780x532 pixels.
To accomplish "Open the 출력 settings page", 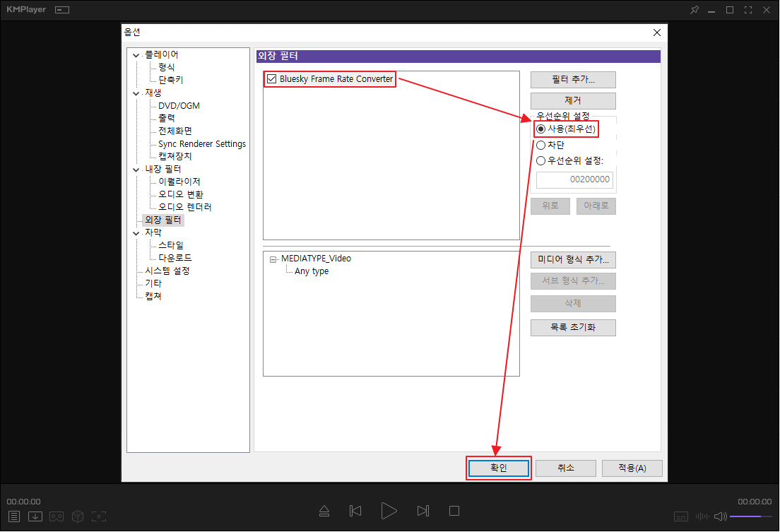I will (167, 119).
